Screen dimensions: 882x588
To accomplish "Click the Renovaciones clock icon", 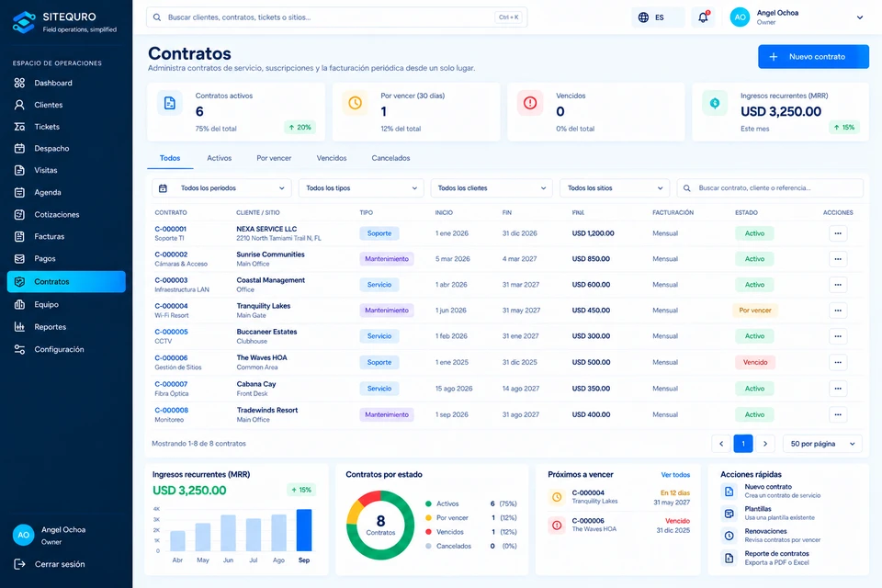I will [x=729, y=536].
